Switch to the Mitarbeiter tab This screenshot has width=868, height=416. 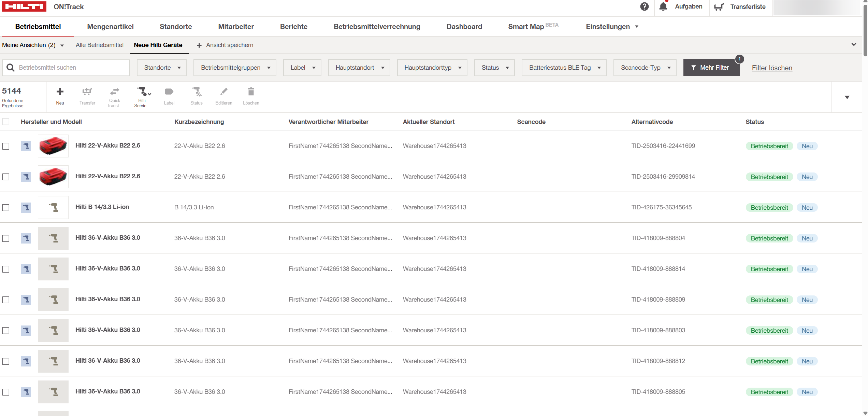pos(236,27)
